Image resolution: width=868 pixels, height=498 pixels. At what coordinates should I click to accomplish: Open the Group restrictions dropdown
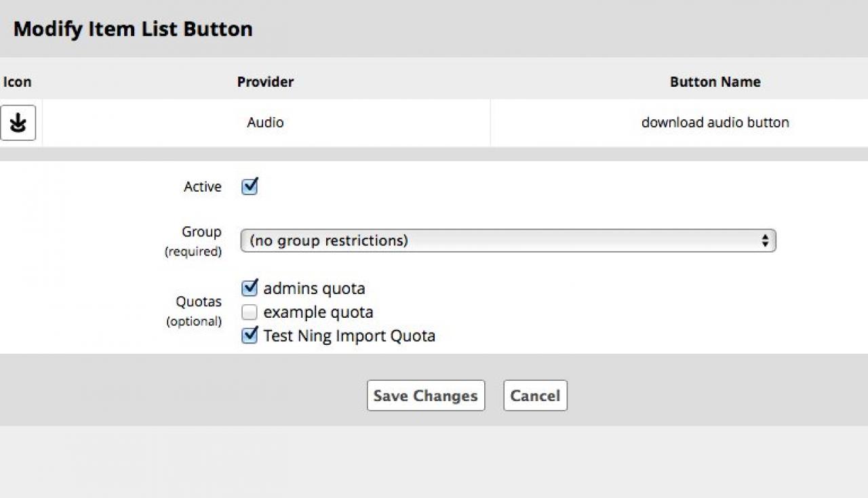tap(508, 241)
